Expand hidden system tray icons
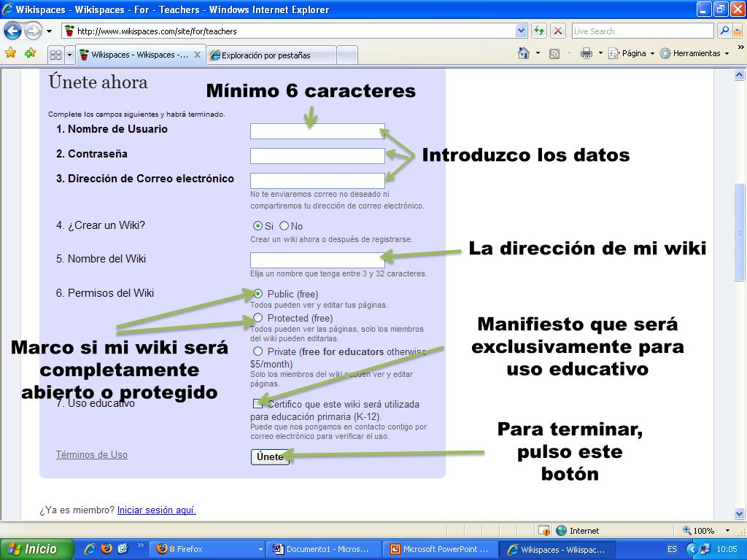Viewport: 747px width, 560px height. coord(692,549)
